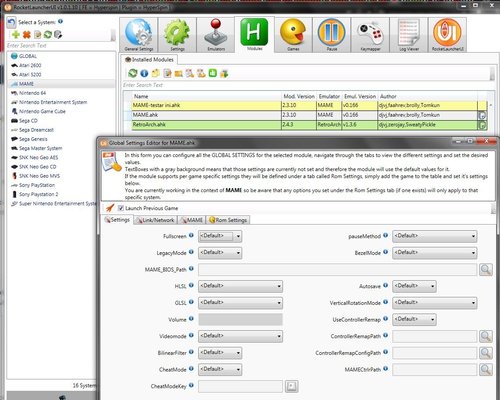The image size is (500, 400).
Task: Open the General Settings tab
Action: [139, 35]
